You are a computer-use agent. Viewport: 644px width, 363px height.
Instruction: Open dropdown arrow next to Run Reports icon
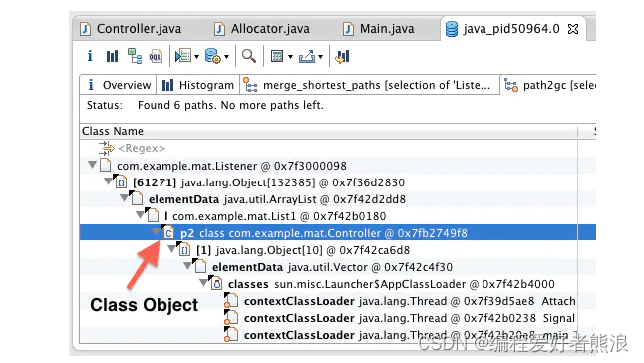[x=196, y=57]
